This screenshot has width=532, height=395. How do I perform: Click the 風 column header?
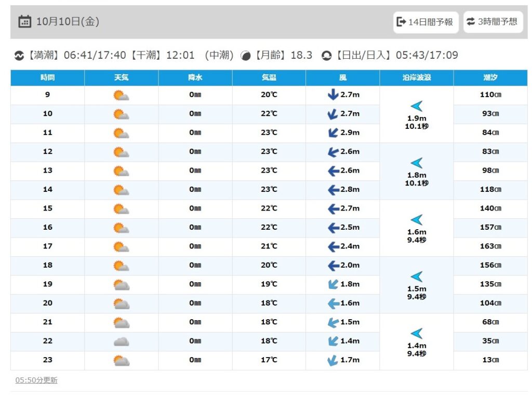click(342, 78)
